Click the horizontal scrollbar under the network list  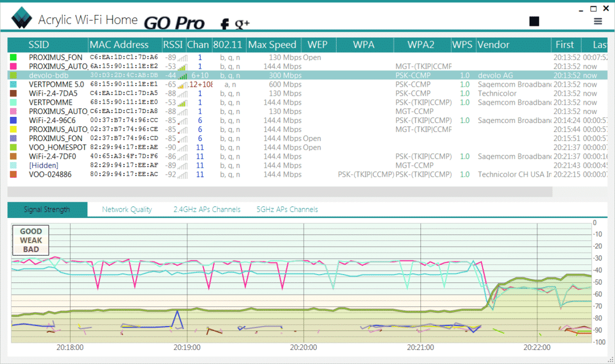(280, 191)
